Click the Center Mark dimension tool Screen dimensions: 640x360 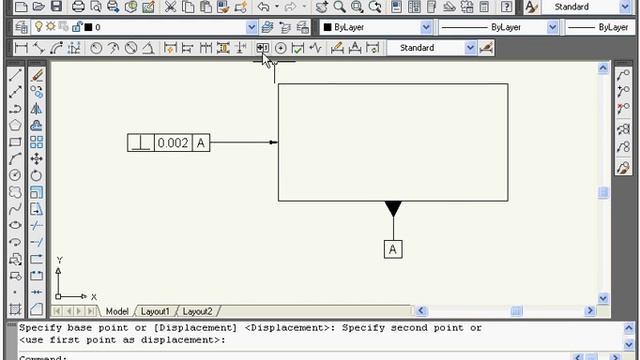point(280,48)
